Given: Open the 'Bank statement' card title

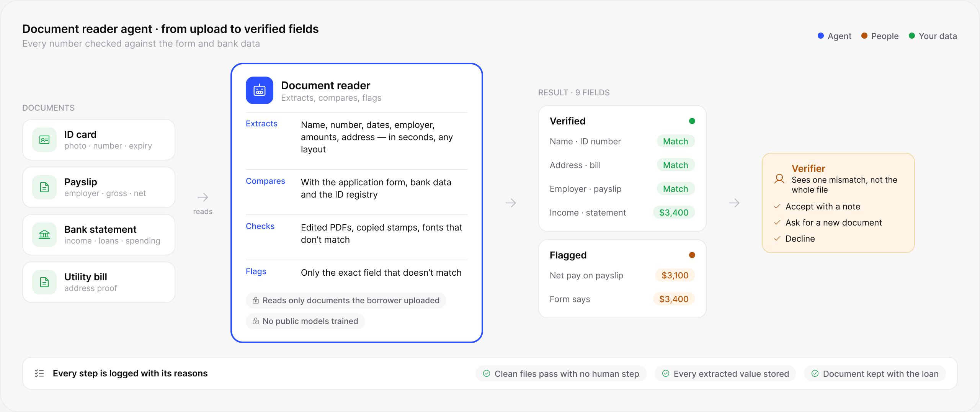Looking at the screenshot, I should coord(100,229).
